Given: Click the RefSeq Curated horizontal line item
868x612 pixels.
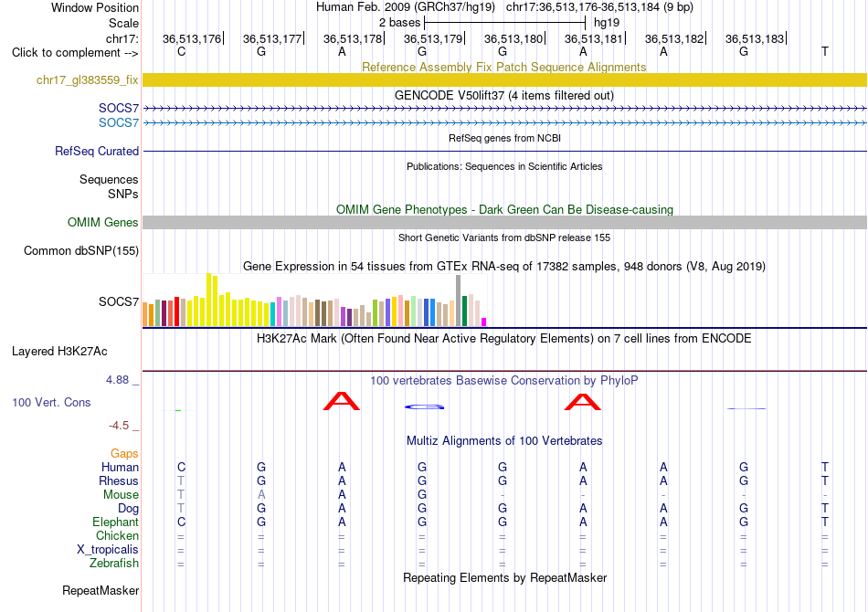Looking at the screenshot, I should (x=504, y=151).
